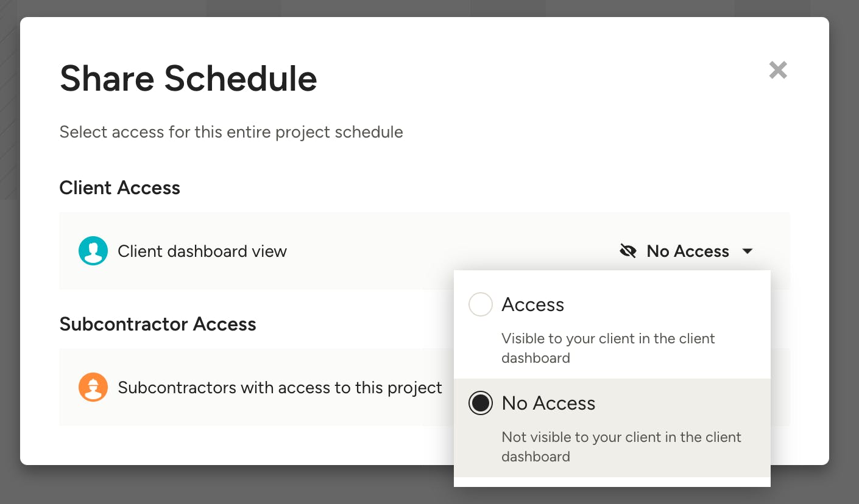Click the Share Schedule dialog title
859x504 pixels.
[188, 79]
